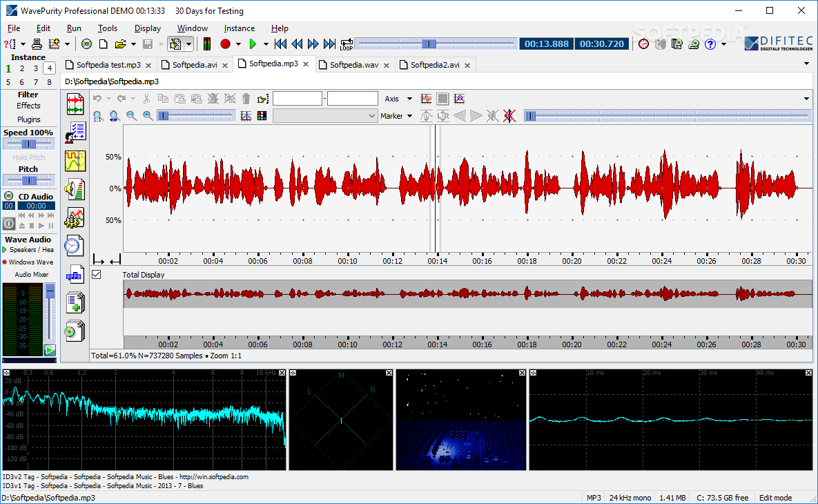Viewport: 818px width, 504px height.
Task: Click the zoom out magnifier
Action: [131, 116]
